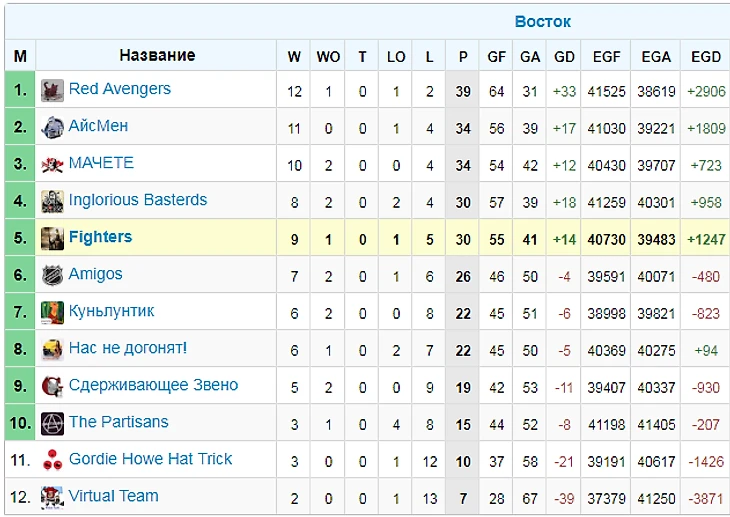Click the EGD column header
Image resolution: width=730 pixels, height=517 pixels.
(705, 57)
